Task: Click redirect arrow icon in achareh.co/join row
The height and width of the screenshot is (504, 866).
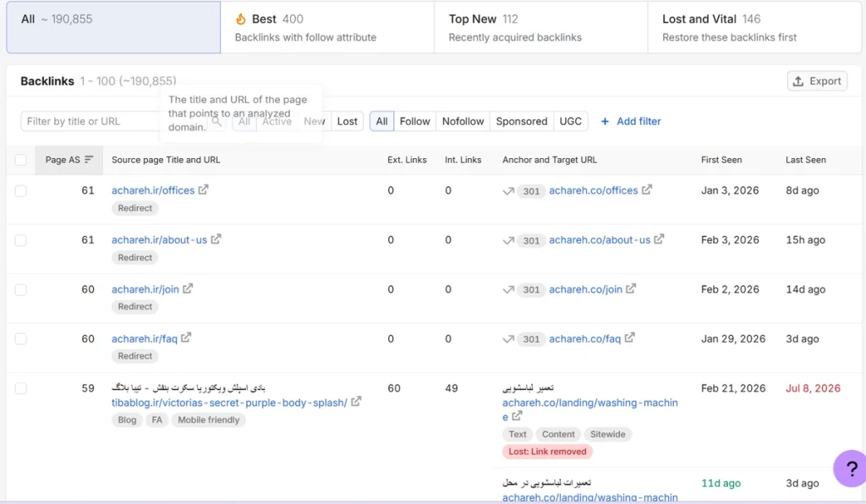Action: click(x=508, y=289)
